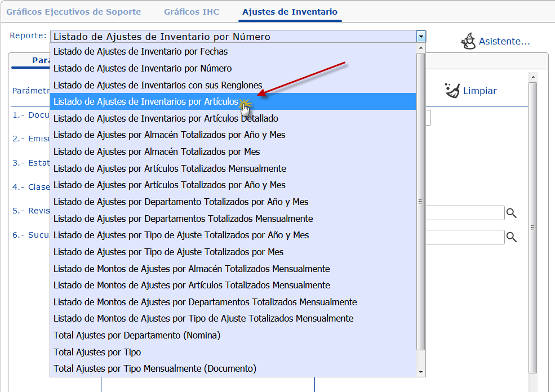
Task: Select 'Listado de Ajustes de Inventarios con sus Renglones'
Action: click(158, 85)
